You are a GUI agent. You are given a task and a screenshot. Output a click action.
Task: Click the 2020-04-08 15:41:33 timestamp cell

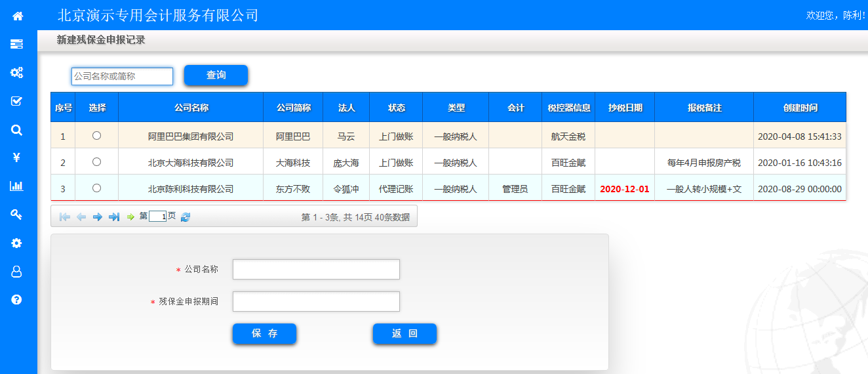800,136
